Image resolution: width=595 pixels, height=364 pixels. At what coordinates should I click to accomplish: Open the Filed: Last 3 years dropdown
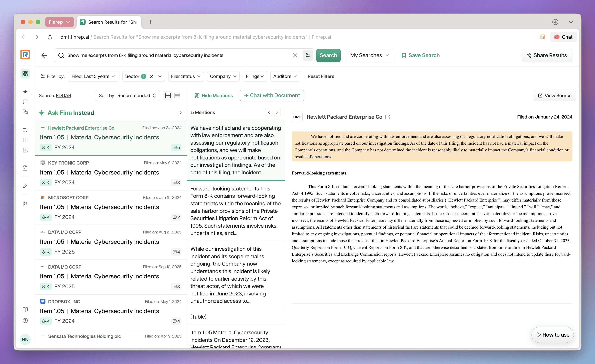(93, 76)
